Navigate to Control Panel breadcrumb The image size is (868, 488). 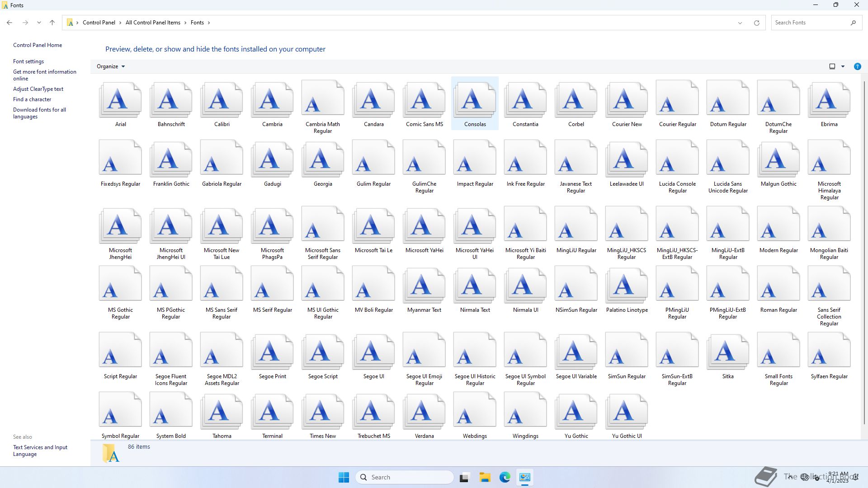pyautogui.click(x=99, y=23)
